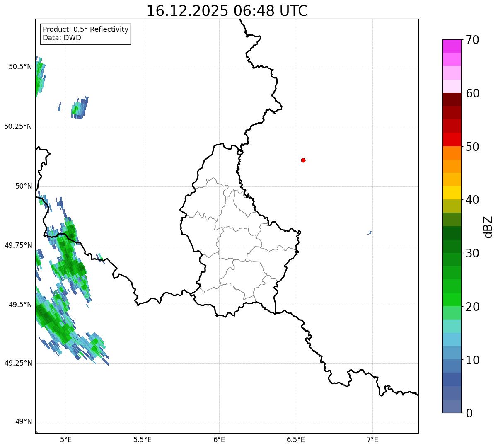Screen dimensions: 498x448
Task: Click the colorbar 40 tick label
Action: click(472, 200)
